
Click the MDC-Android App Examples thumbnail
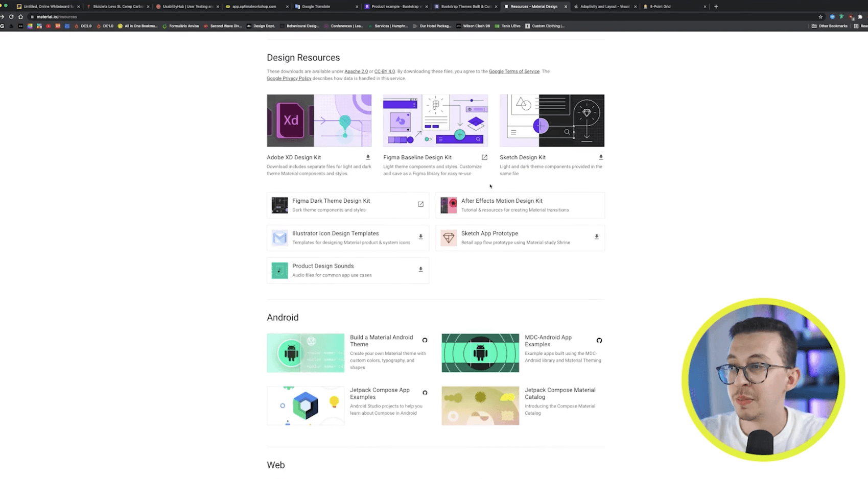point(480,353)
